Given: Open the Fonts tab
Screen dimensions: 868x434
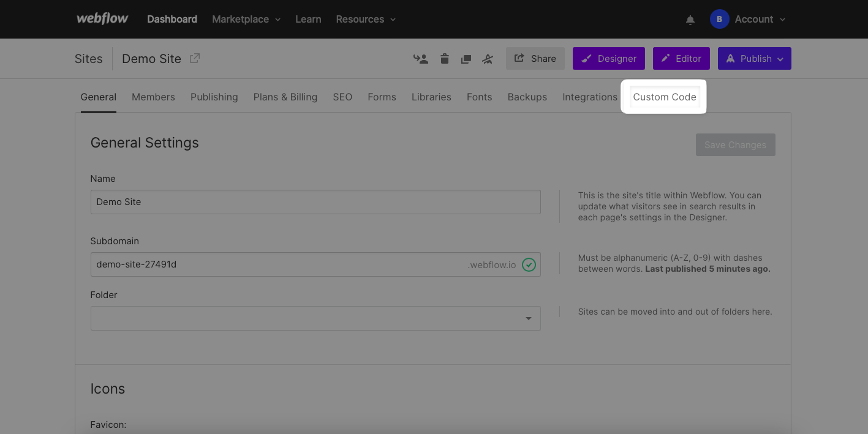Looking at the screenshot, I should [479, 97].
